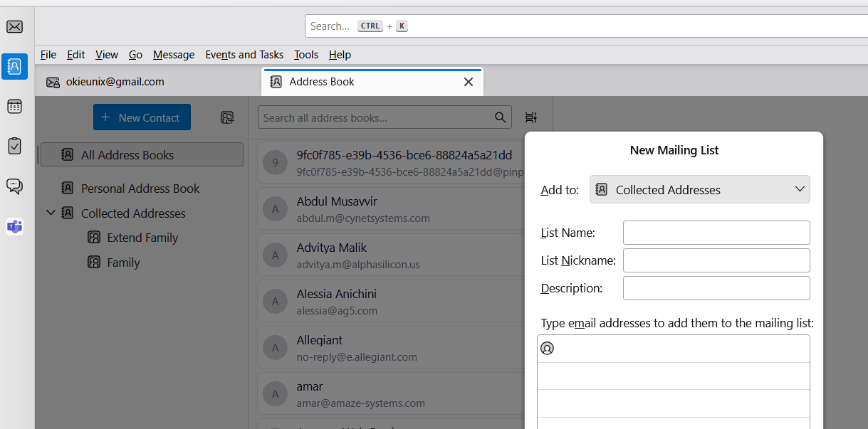Open the Tasks space icon
The image size is (868, 429).
14,146
